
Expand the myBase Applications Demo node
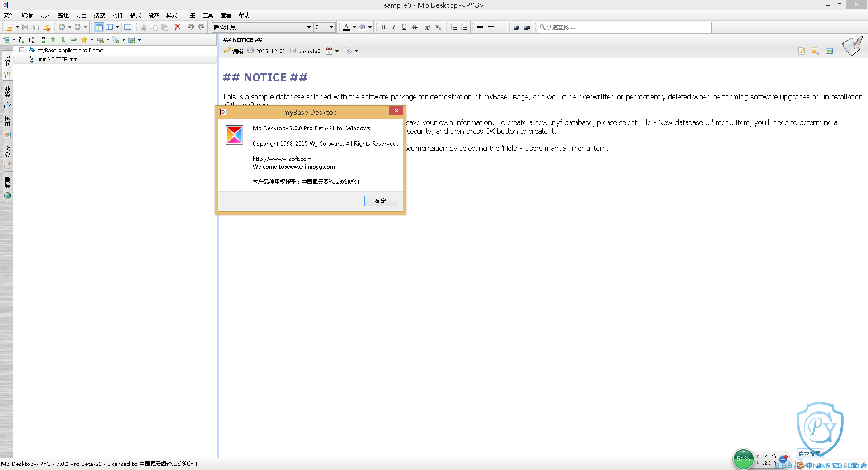click(22, 50)
